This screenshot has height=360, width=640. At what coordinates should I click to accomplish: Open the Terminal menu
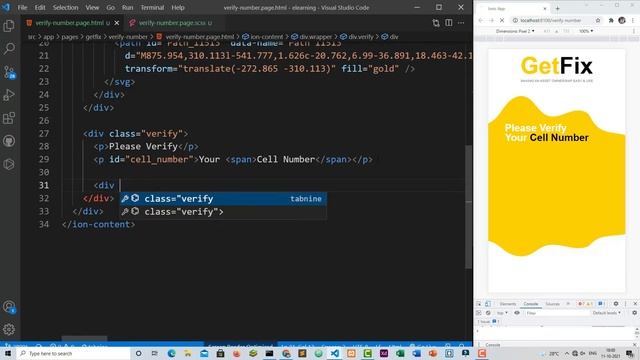[x=152, y=7]
